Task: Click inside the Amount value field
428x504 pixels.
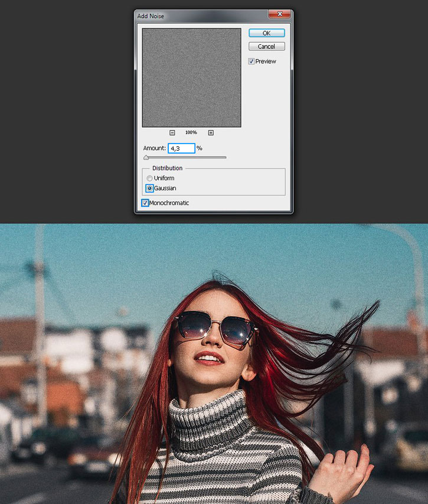Action: tap(181, 148)
